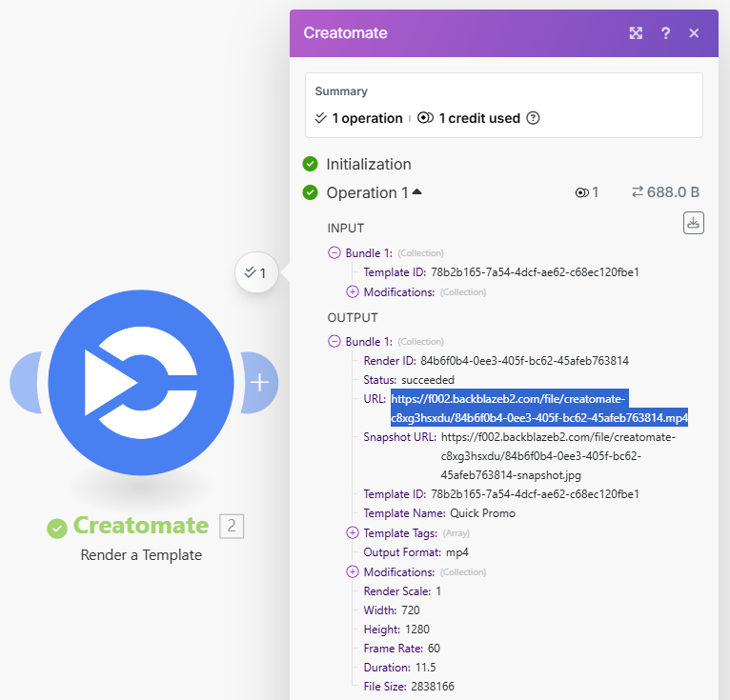The width and height of the screenshot is (730, 700).
Task: Click the credit used info icon
Action: [533, 119]
